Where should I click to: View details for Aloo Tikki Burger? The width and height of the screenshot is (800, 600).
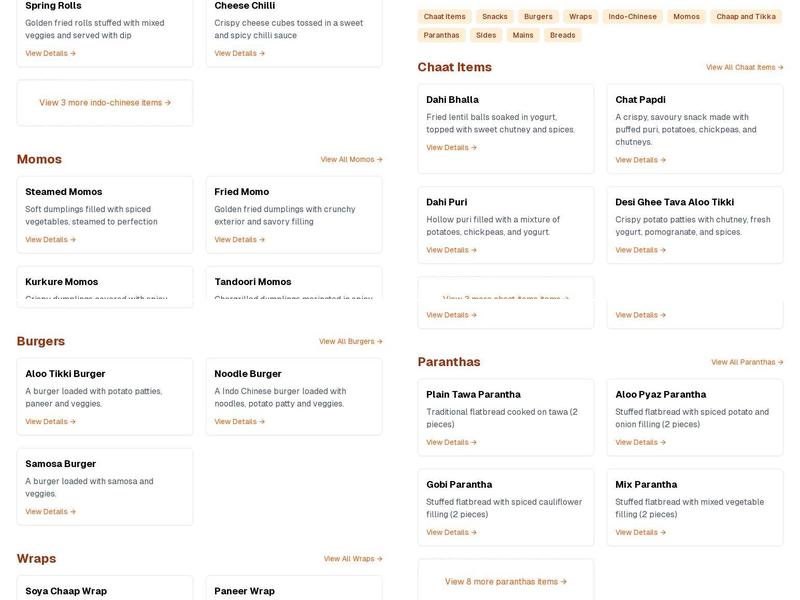pyautogui.click(x=50, y=422)
